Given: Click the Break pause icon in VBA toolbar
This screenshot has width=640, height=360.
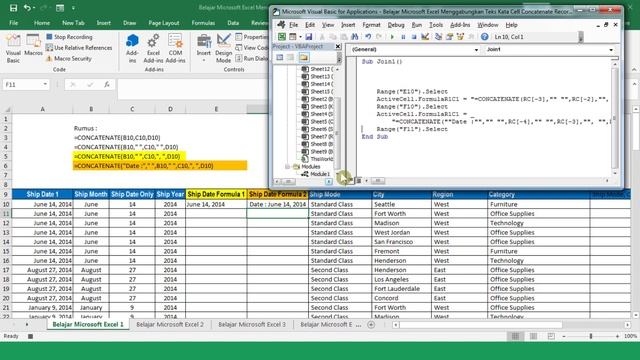Looking at the screenshot, I should click(403, 37).
